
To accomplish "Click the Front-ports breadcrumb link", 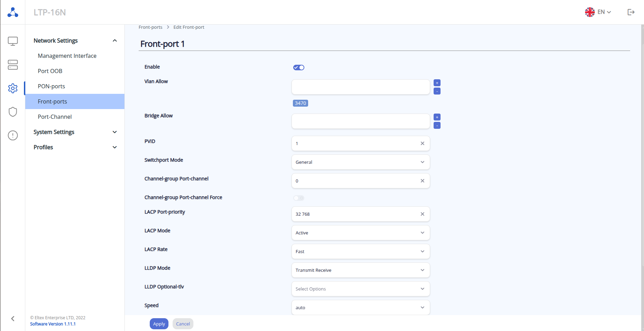I will click(x=150, y=27).
